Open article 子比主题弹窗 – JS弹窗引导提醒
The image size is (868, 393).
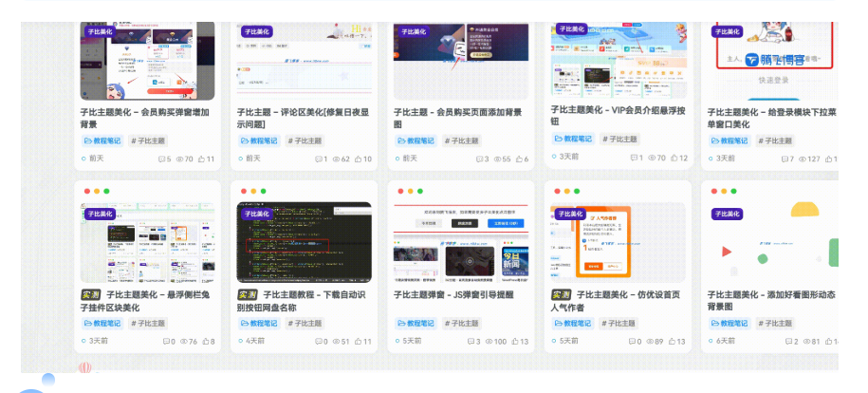pyautogui.click(x=452, y=295)
